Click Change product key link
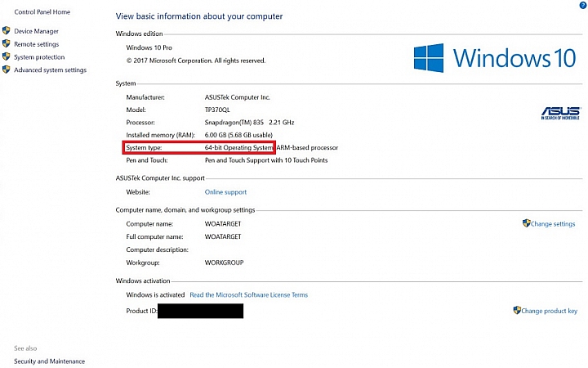Screen dimensions: 588x368 click(x=550, y=311)
